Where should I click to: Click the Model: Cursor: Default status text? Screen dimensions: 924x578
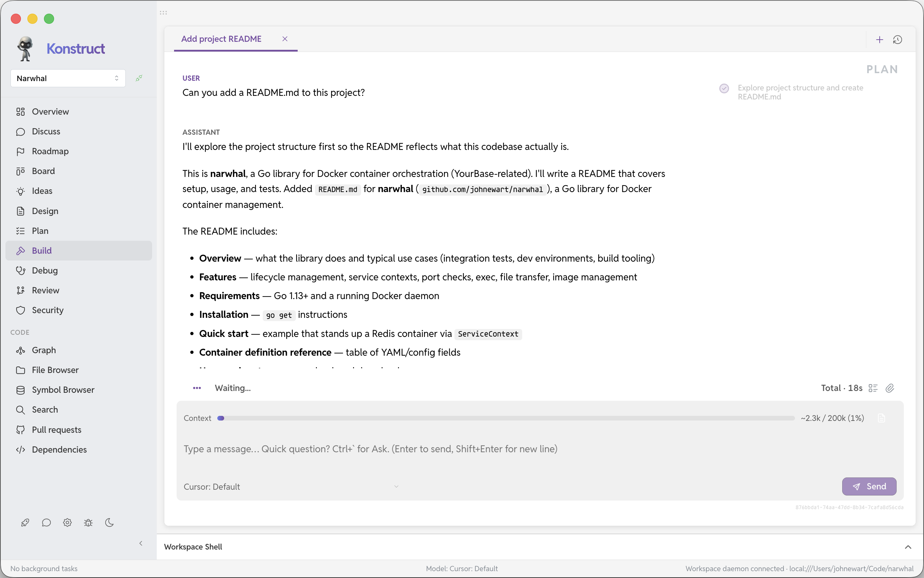(462, 569)
